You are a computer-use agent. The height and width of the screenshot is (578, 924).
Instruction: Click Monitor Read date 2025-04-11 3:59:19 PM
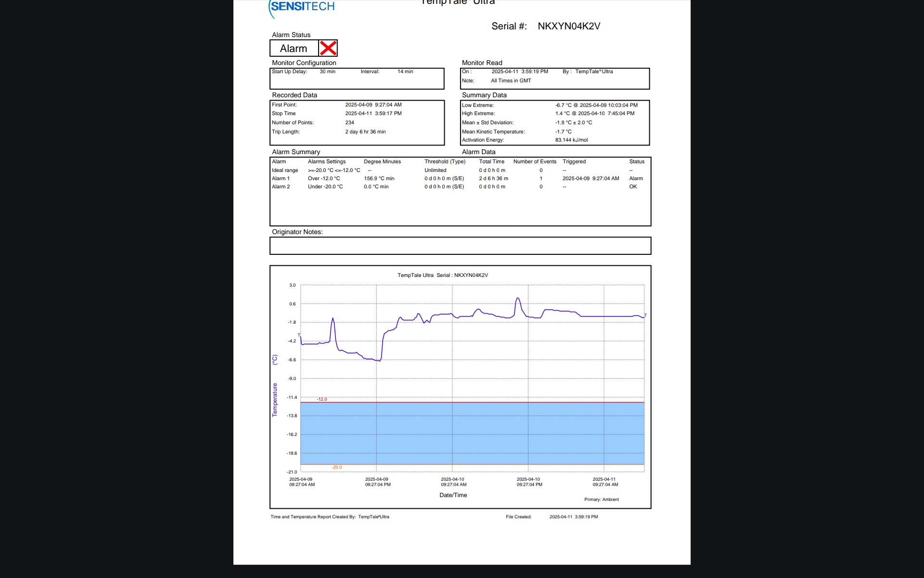click(520, 71)
